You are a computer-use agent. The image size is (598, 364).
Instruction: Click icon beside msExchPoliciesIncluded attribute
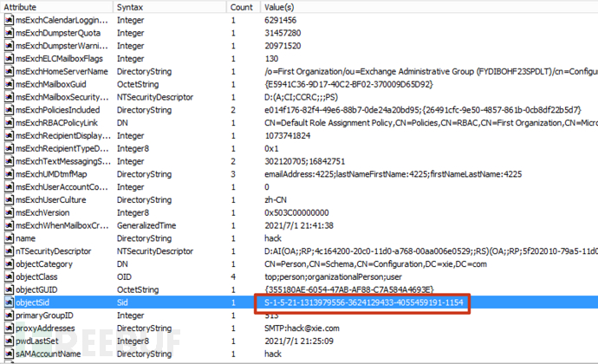[x=10, y=110]
